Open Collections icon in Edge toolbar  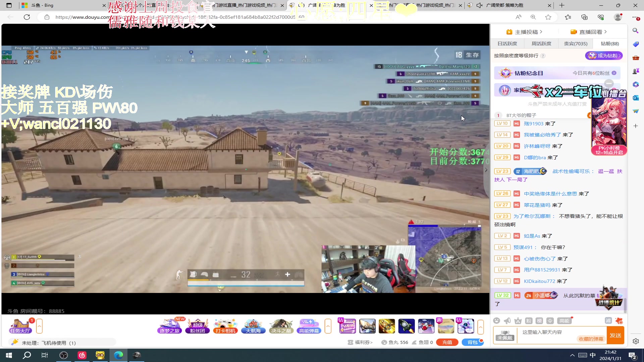pos(584,17)
